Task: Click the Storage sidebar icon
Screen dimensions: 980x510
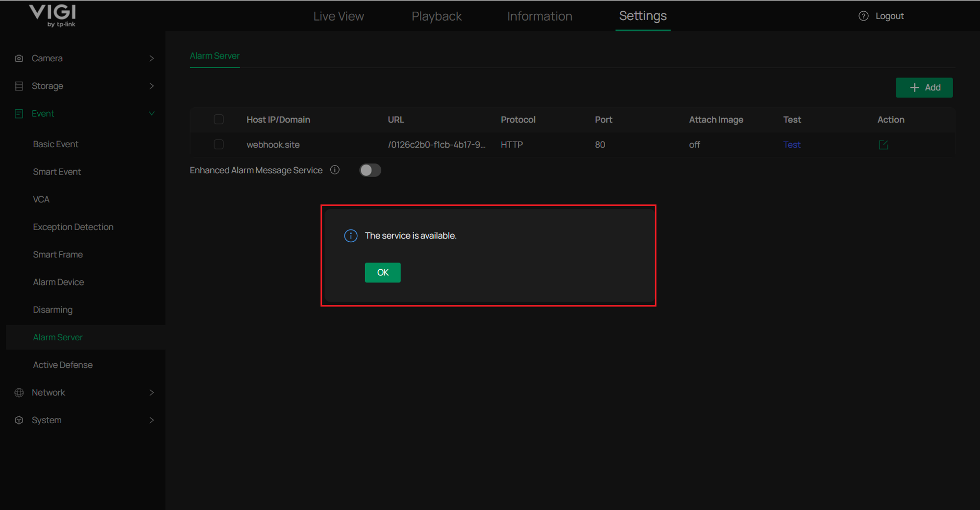Action: (19, 86)
